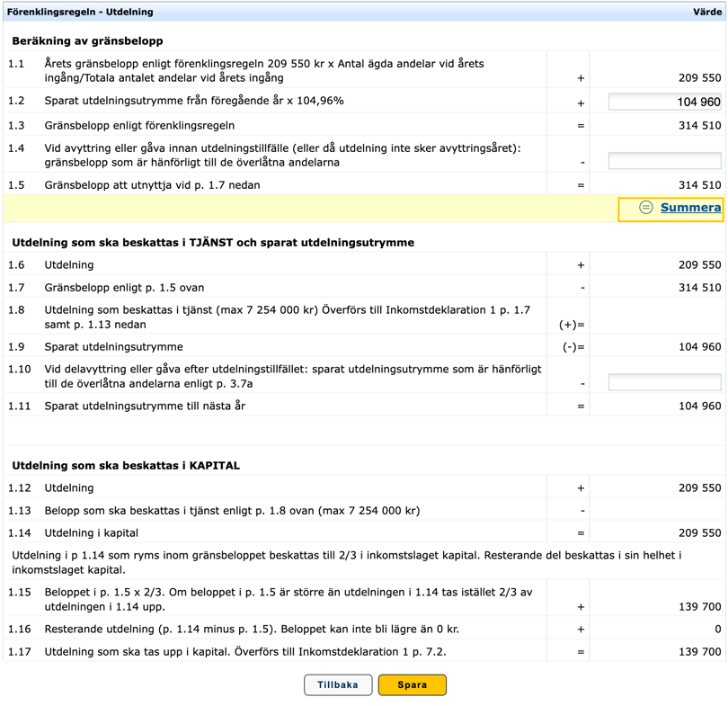The image size is (728, 706).
Task: Click the 104 960 value in row 1.9
Action: 699,346
